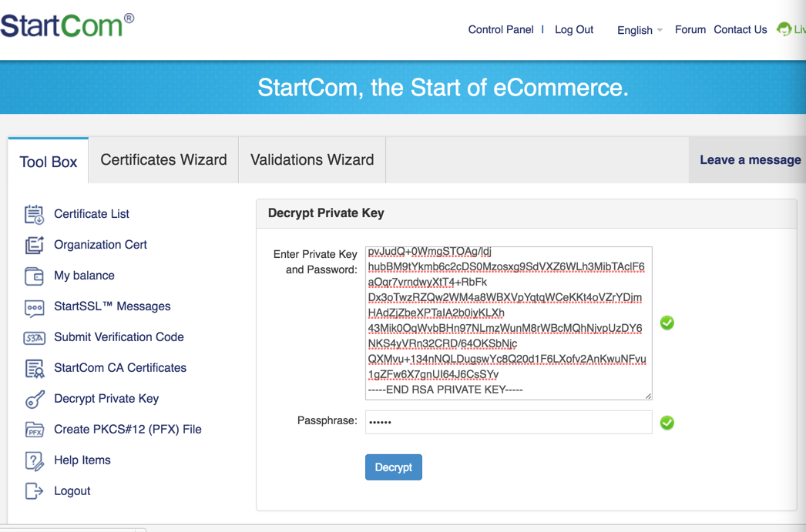Click the Organization Cert icon
Viewport: 806px width, 532px height.
35,245
